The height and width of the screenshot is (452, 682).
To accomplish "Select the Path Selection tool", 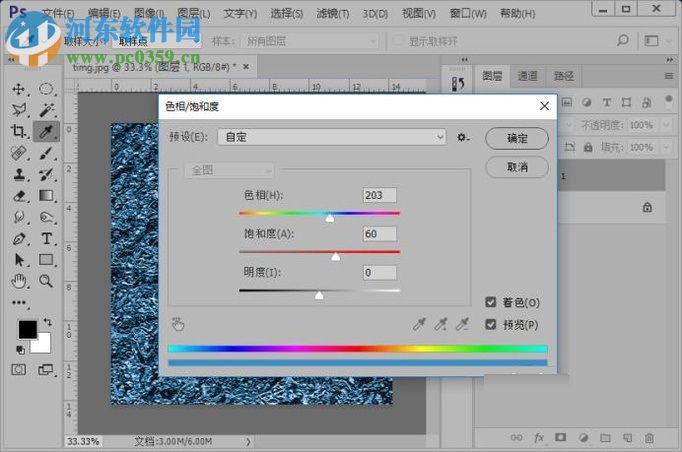I will point(18,260).
